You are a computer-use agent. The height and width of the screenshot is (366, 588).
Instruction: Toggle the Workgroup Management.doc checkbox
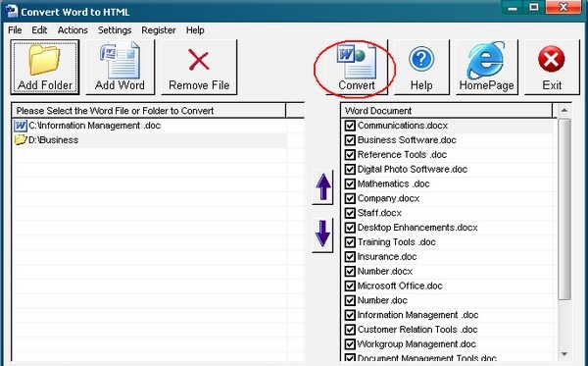(350, 344)
